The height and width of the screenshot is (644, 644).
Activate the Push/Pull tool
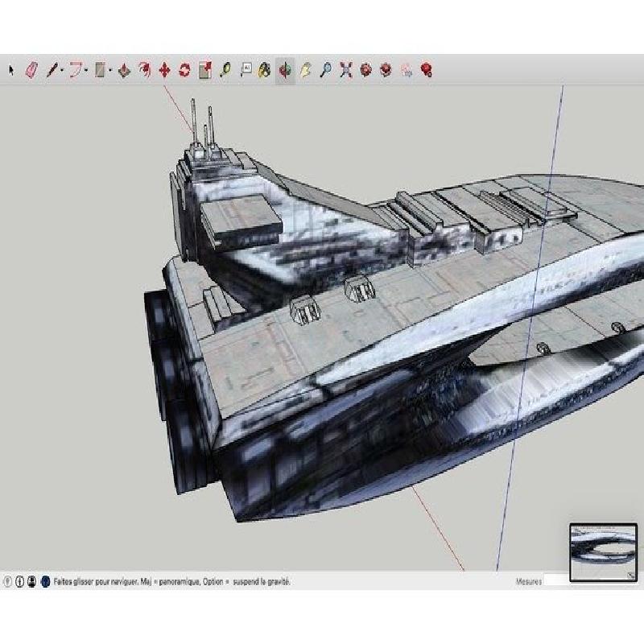point(124,71)
